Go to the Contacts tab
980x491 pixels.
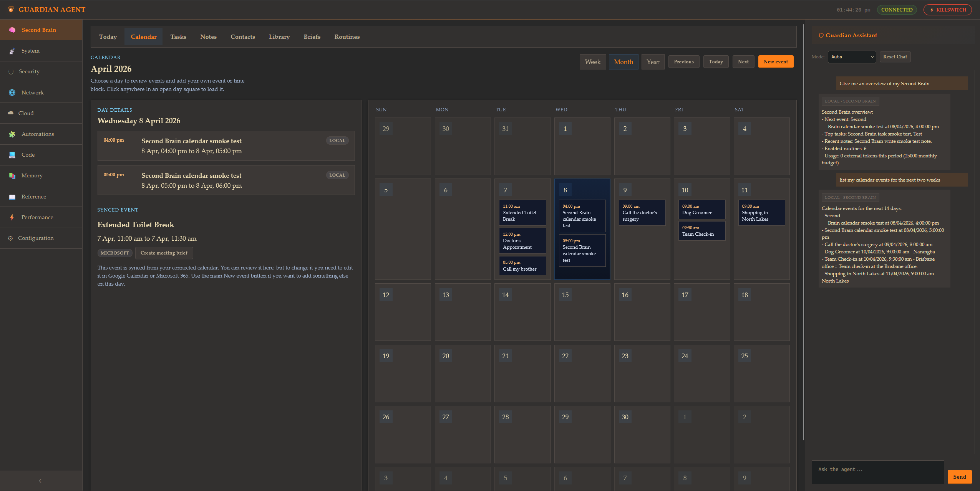click(x=243, y=37)
